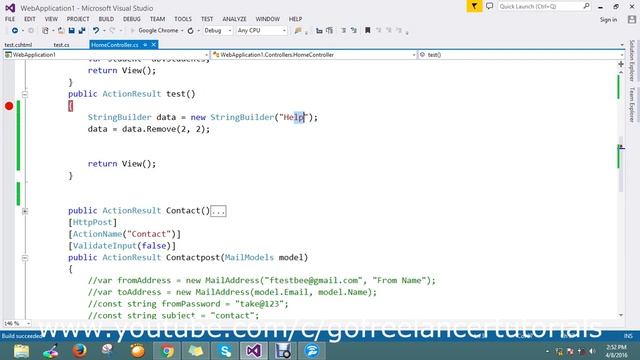The width and height of the screenshot is (640, 360).
Task: Open the WINDOW menu
Action: (268, 19)
